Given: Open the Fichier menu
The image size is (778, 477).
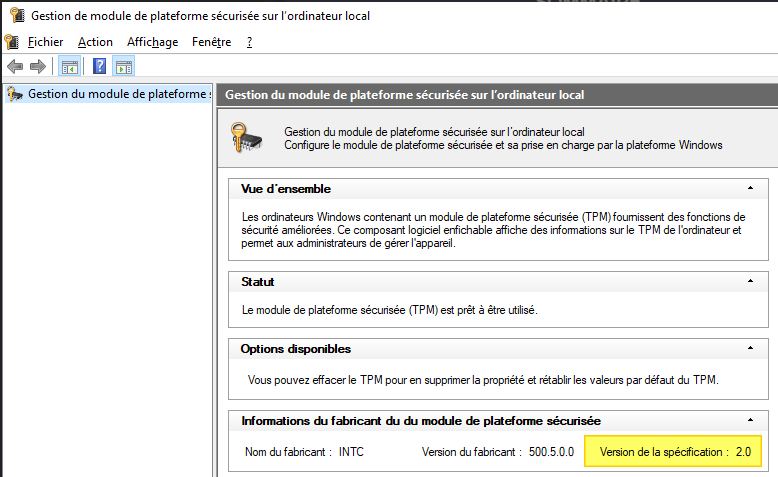Looking at the screenshot, I should pyautogui.click(x=46, y=42).
